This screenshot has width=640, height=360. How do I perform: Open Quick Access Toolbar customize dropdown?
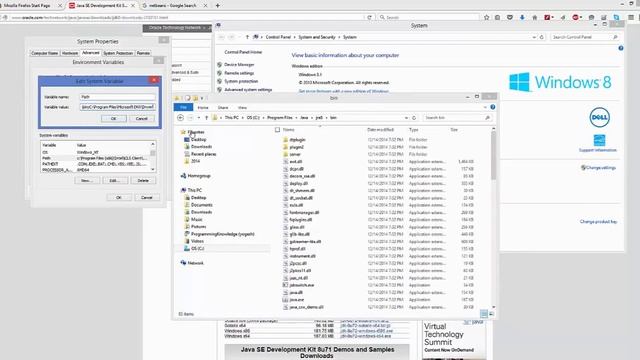tap(202, 98)
